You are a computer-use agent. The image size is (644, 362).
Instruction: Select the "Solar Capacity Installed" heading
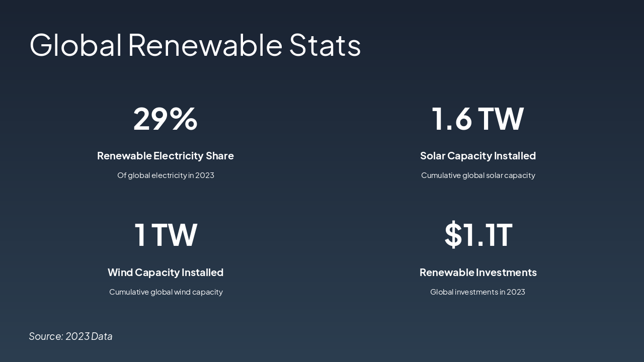pos(478,156)
